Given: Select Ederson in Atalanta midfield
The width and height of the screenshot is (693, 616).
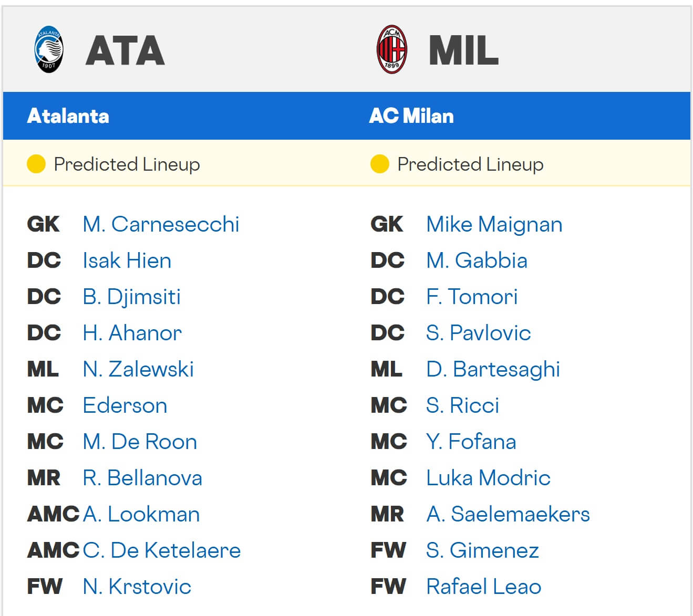Looking at the screenshot, I should pos(125,405).
